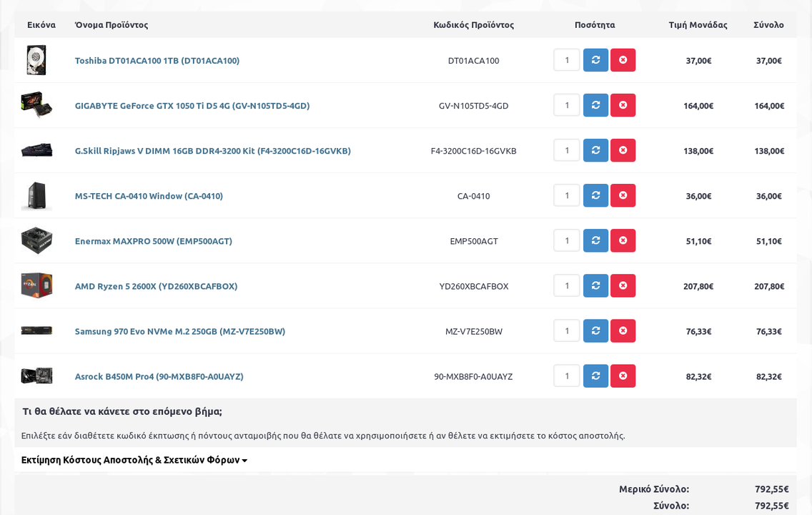The width and height of the screenshot is (812, 515).
Task: Click the Μερικό Σύνολο label
Action: point(654,489)
